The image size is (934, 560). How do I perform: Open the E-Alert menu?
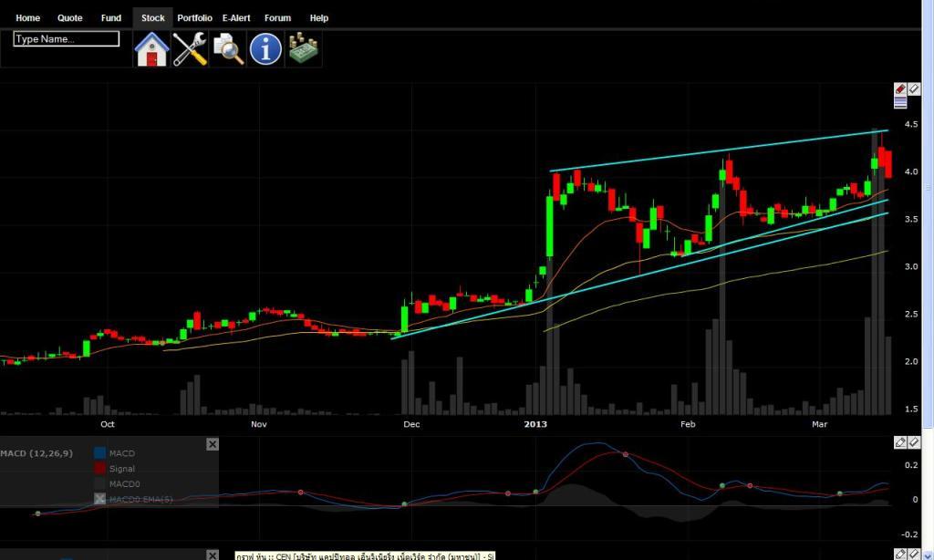point(236,18)
